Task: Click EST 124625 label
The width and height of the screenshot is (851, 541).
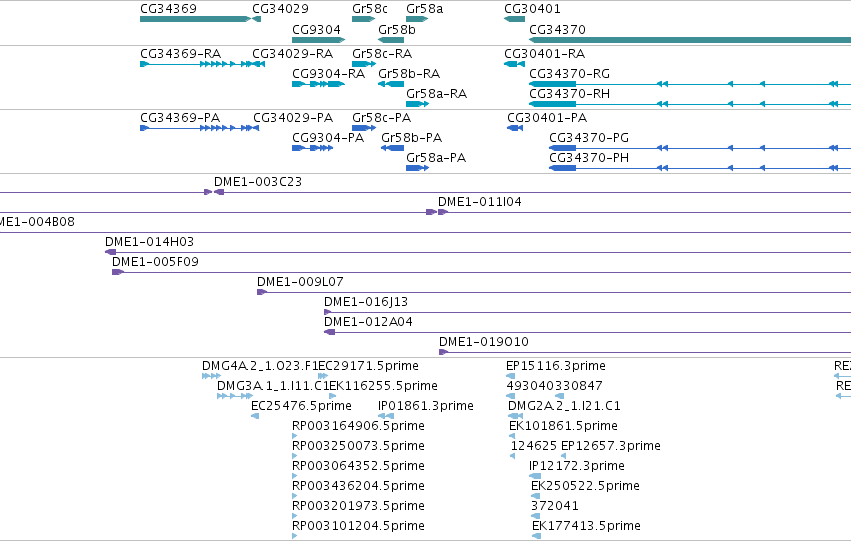Action: pyautogui.click(x=534, y=446)
